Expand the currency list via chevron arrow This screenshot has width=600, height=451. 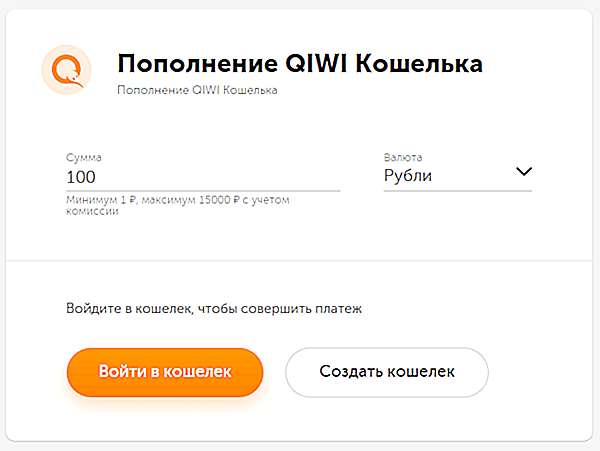(x=524, y=171)
